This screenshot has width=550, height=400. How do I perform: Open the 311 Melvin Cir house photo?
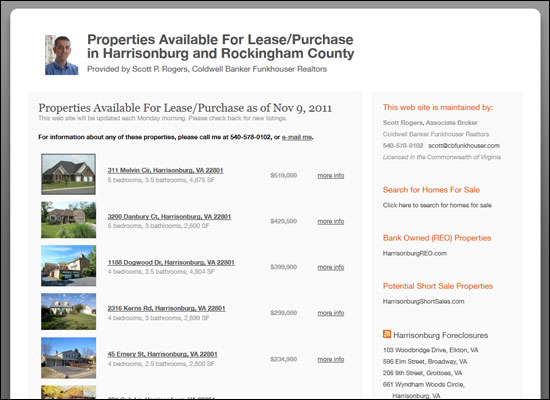[x=68, y=174]
